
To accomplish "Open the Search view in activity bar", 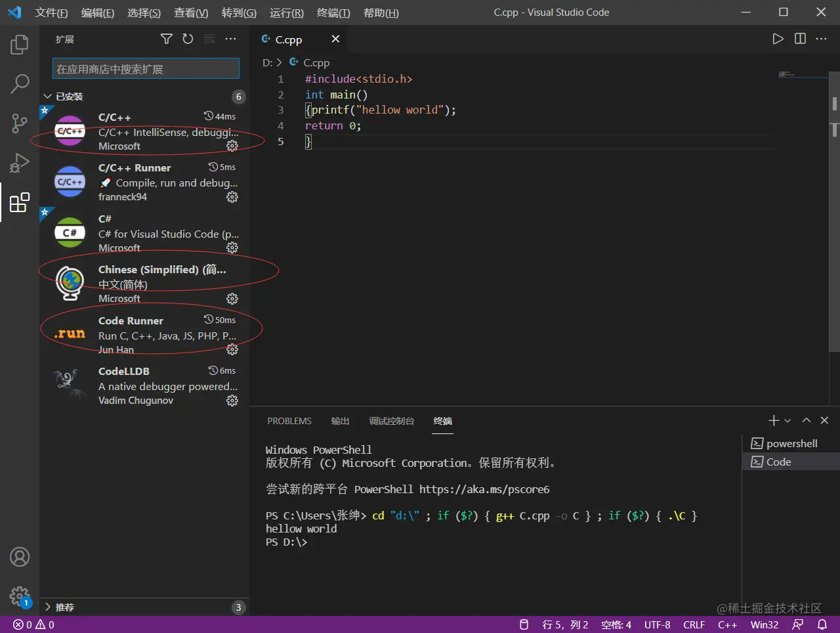I will pyautogui.click(x=20, y=83).
